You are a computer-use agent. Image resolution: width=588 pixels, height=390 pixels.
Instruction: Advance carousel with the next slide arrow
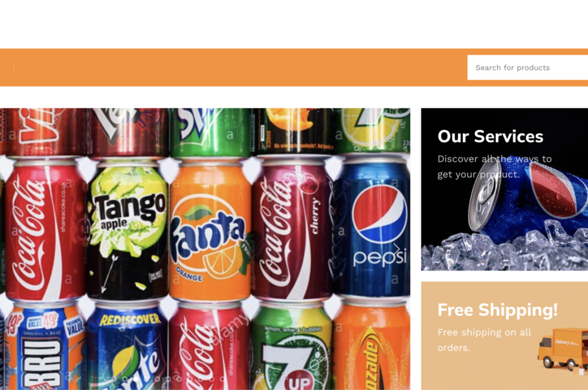tap(396, 249)
